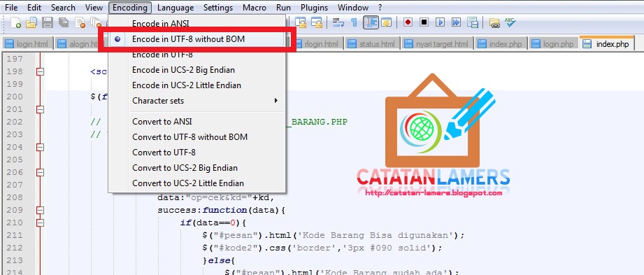Toggle show all characters pilcrow icon
Screen dimensions: 644x275
pos(354,22)
